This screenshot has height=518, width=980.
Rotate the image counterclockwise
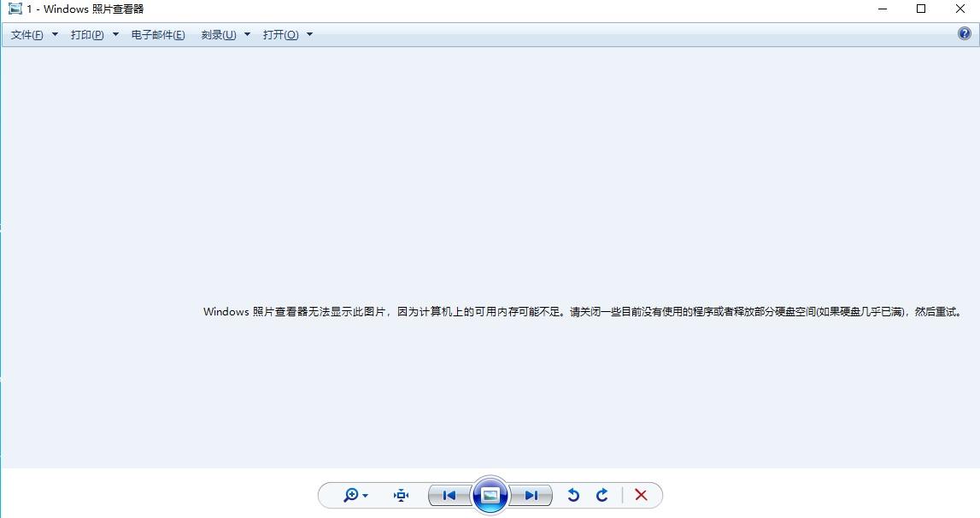click(x=573, y=496)
